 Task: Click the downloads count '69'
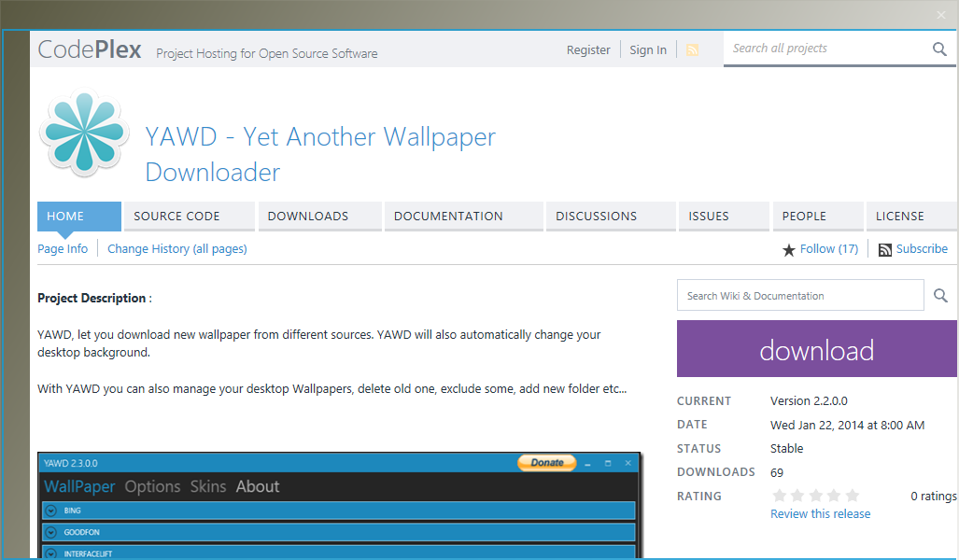(x=777, y=472)
